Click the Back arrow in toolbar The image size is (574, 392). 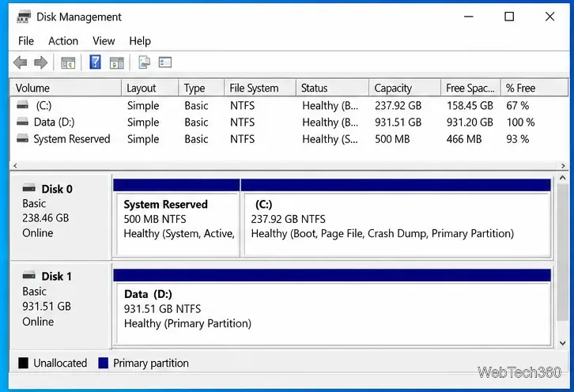point(20,62)
